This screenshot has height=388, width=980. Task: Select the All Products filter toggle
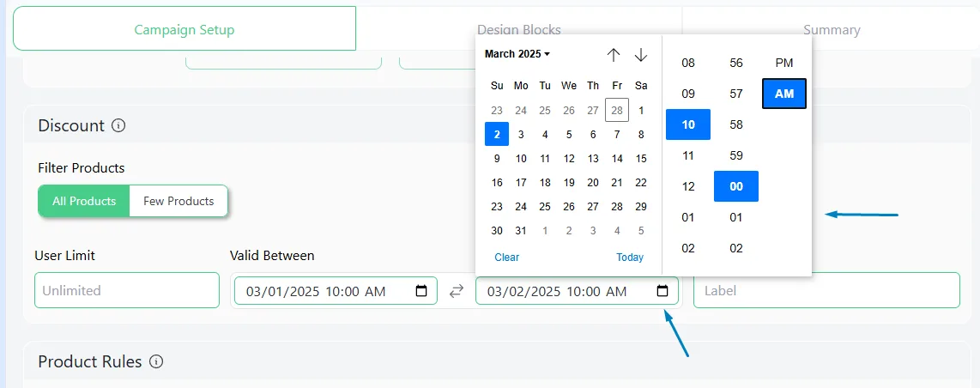[84, 201]
